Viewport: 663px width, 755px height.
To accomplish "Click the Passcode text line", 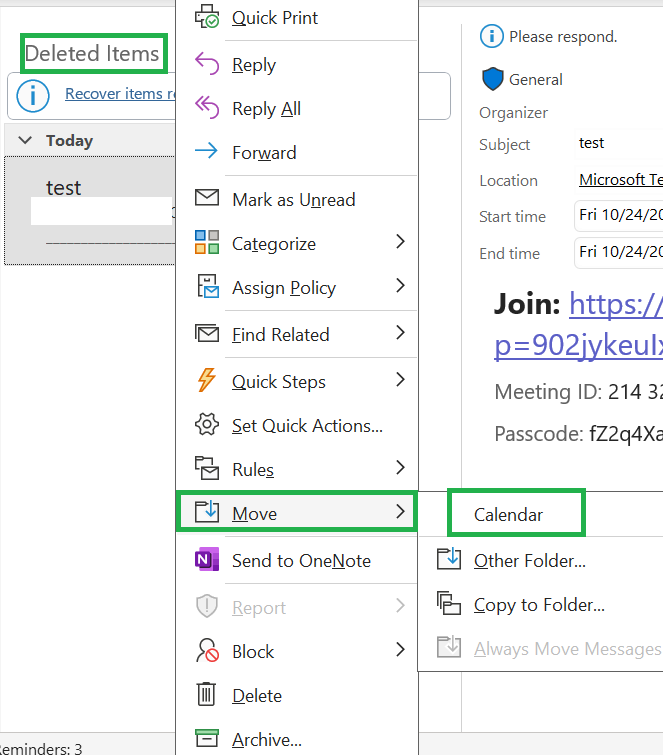I will (578, 434).
